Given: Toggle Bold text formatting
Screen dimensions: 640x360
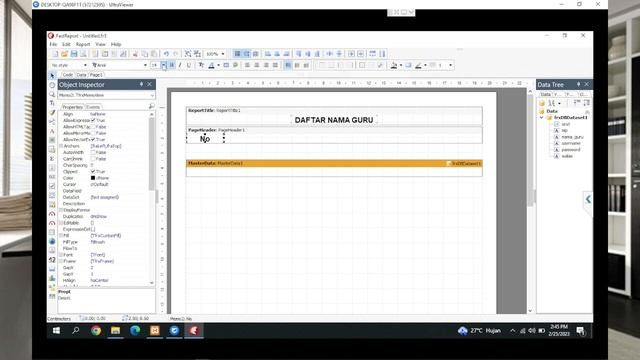Looking at the screenshot, I should [172, 65].
